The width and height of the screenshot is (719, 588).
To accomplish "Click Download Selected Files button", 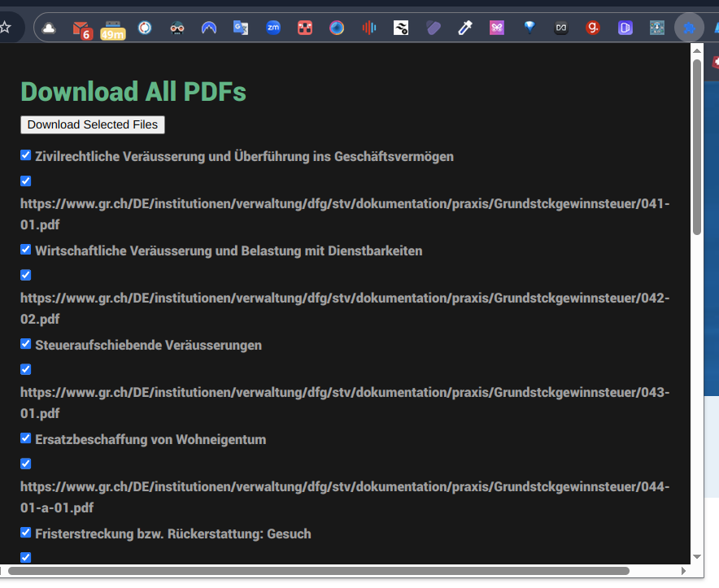I will (93, 124).
